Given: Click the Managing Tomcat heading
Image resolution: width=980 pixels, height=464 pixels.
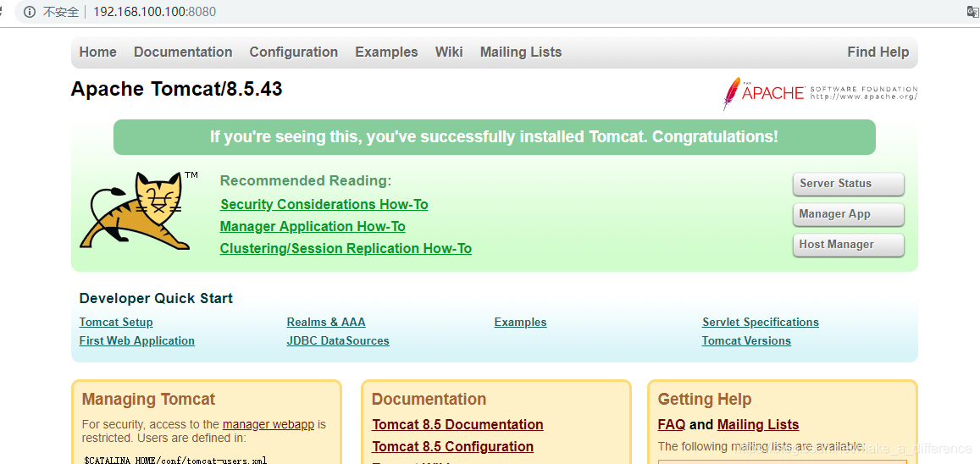Looking at the screenshot, I should pos(149,399).
